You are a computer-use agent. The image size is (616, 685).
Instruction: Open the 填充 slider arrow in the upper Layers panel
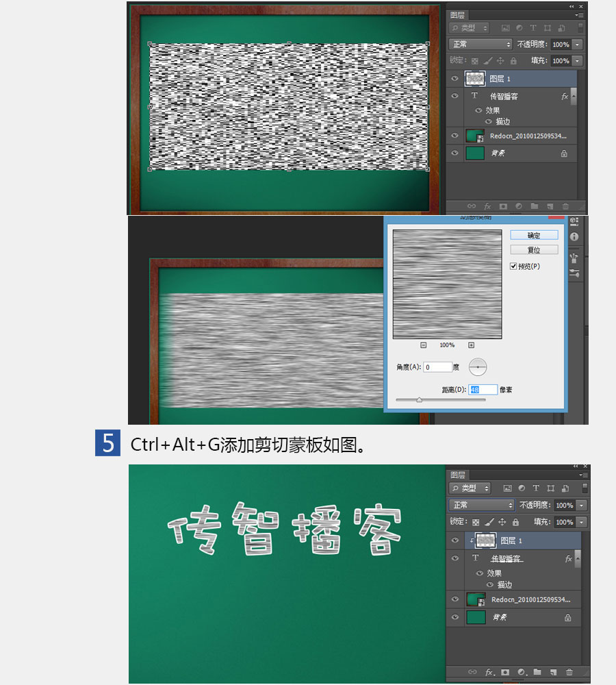[x=578, y=61]
